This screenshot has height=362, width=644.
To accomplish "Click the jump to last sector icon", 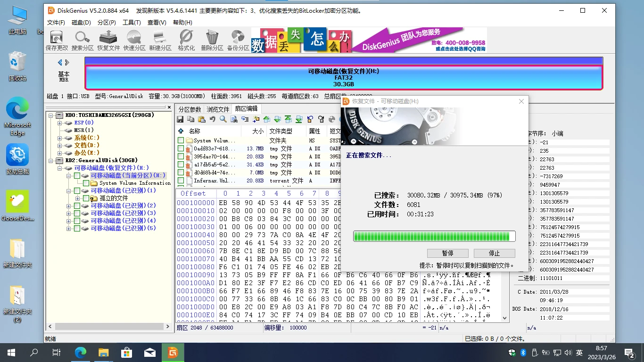I will (299, 119).
